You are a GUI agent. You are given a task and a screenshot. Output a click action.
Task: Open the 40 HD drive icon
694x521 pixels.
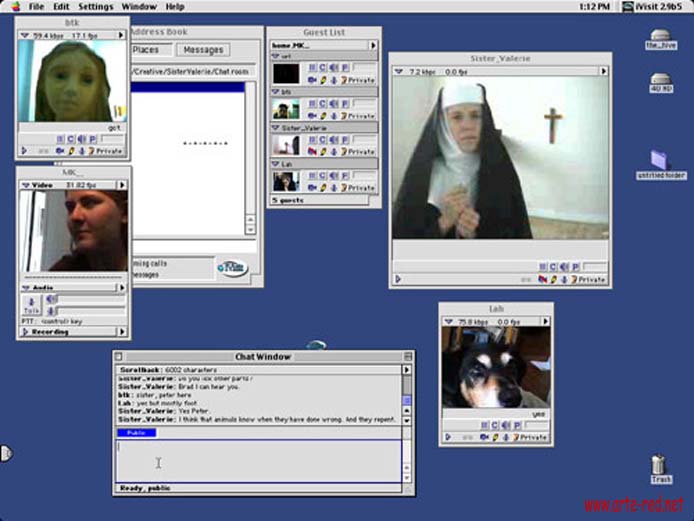tap(661, 82)
